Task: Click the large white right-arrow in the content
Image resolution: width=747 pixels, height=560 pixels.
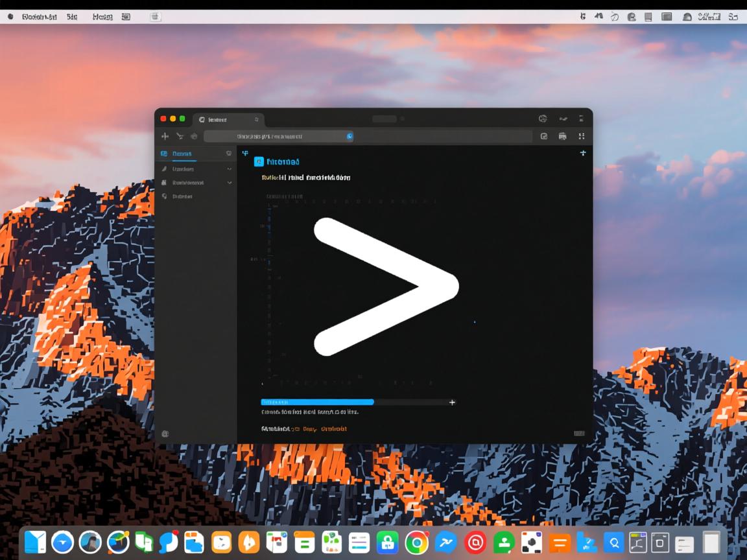Action: (x=386, y=286)
